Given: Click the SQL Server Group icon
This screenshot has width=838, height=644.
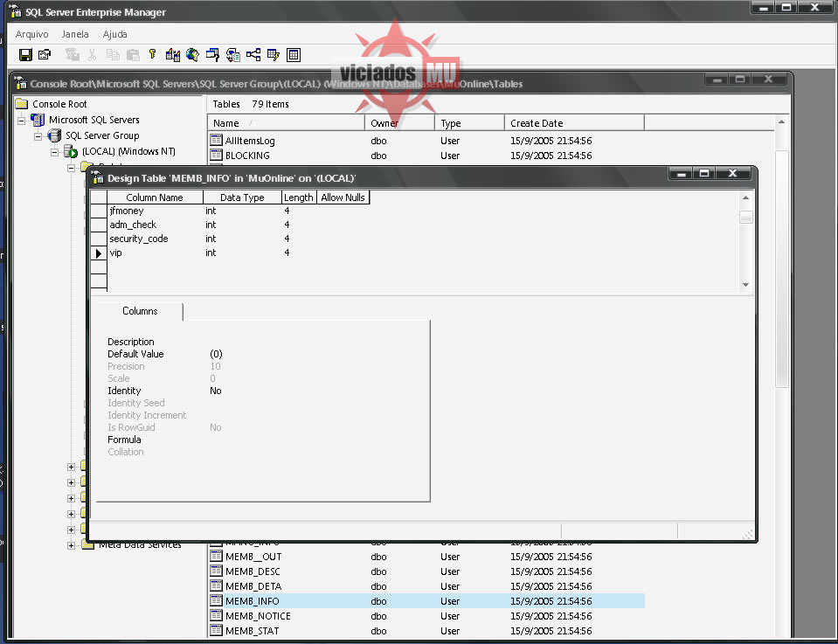Looking at the screenshot, I should pos(54,135).
